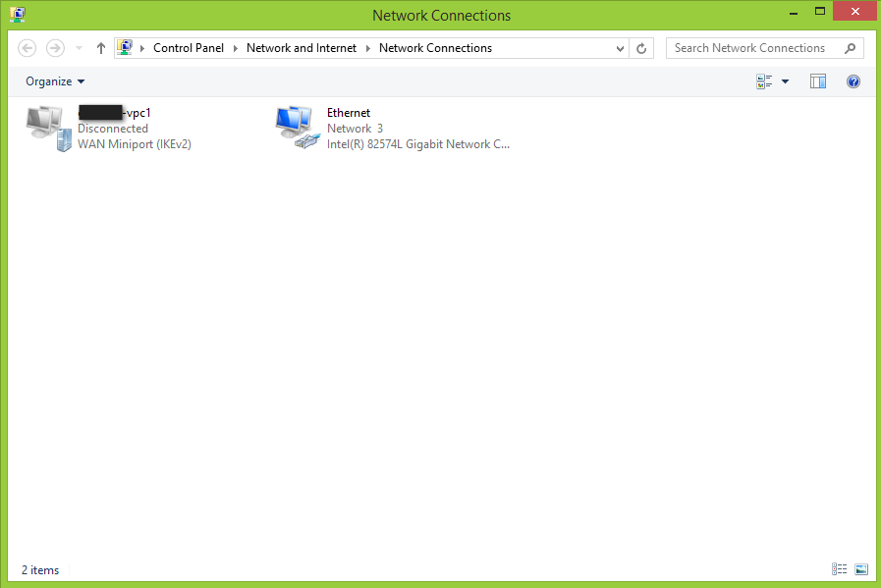Viewport: 881px width, 588px height.
Task: Click the up navigation arrow icon
Action: (x=100, y=47)
